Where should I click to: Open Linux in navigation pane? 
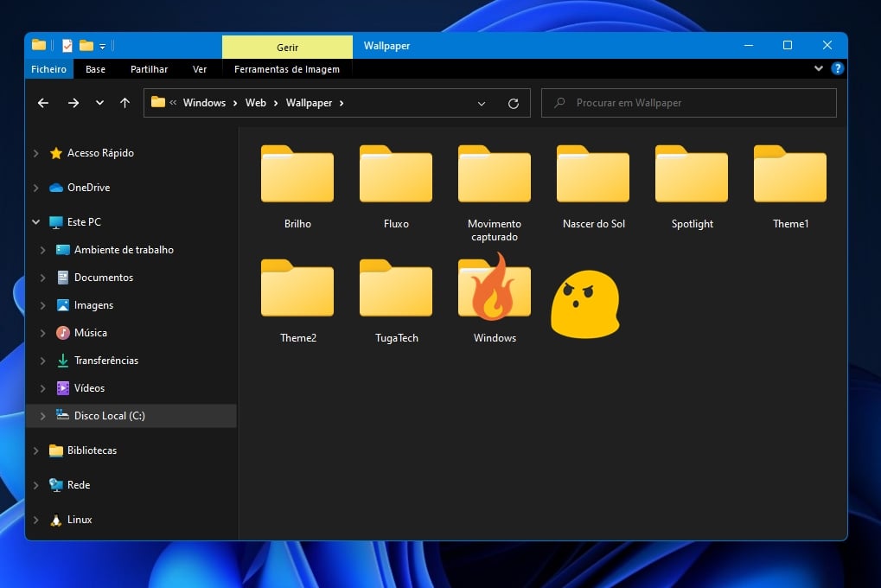pos(80,520)
